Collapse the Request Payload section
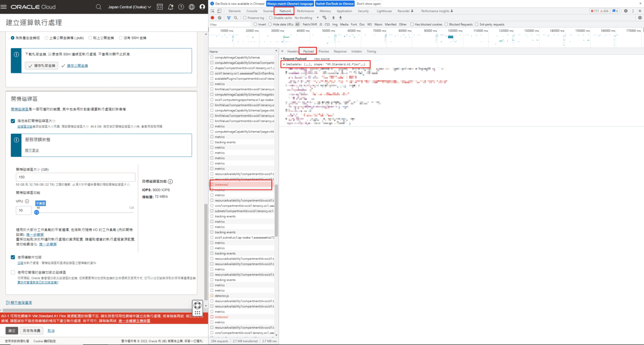Viewport: 644px width, 345px height. (x=282, y=59)
